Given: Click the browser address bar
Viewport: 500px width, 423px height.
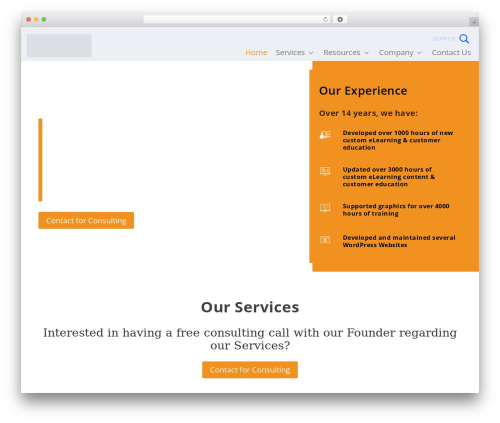Looking at the screenshot, I should [x=237, y=20].
